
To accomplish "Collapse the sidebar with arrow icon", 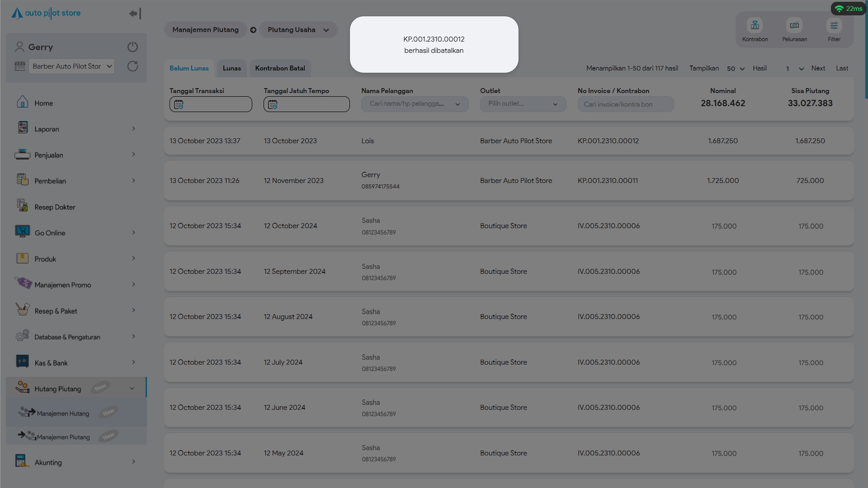I will pos(135,14).
